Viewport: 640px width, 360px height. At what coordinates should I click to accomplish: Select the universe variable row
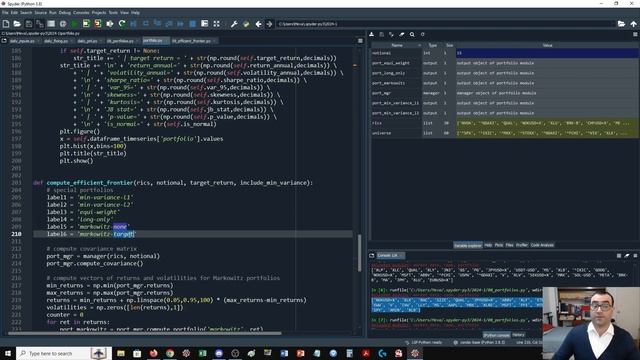point(505,133)
